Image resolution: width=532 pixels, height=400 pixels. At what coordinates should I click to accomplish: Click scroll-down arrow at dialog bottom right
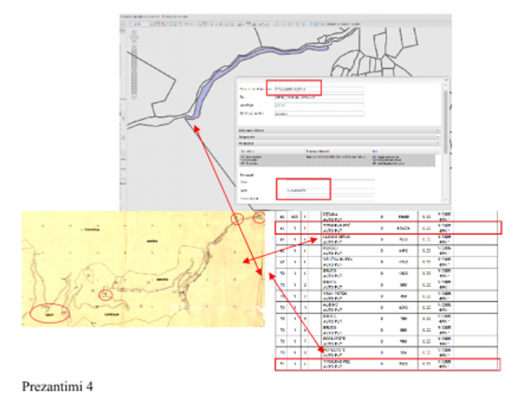point(446,201)
